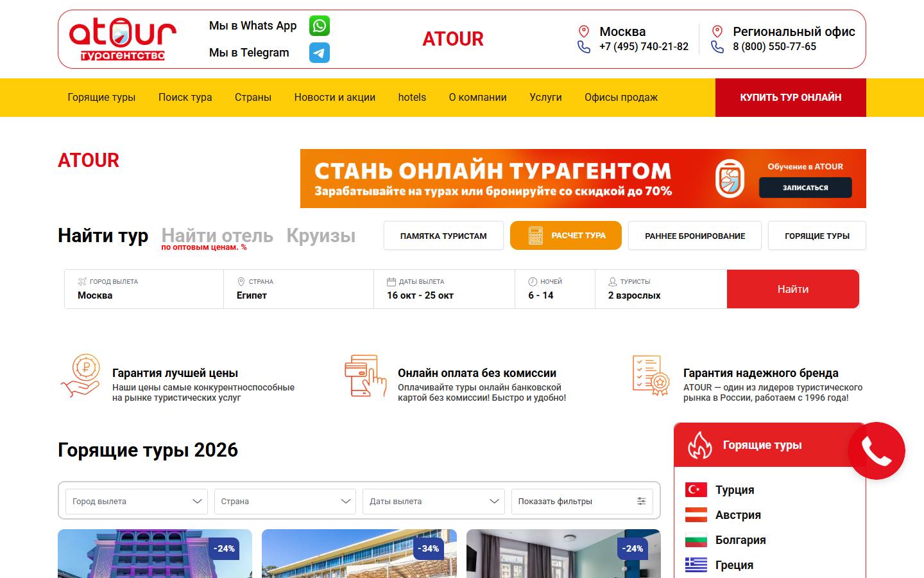924x578 pixels.
Task: Open the Страна dropdown in hot tours filter
Action: pos(285,502)
